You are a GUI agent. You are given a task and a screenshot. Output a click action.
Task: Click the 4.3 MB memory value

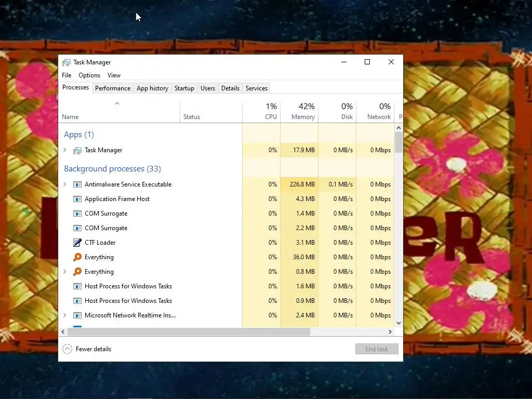coord(305,199)
